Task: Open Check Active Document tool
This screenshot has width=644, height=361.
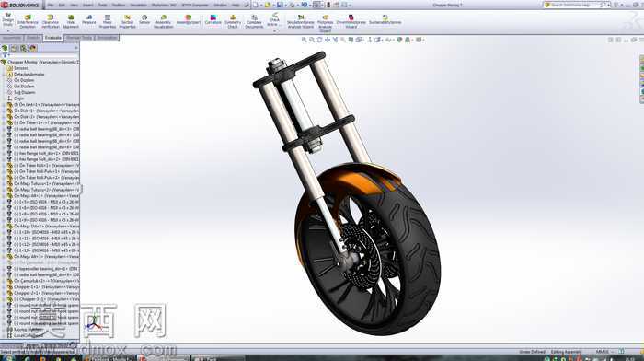Action: (274, 19)
